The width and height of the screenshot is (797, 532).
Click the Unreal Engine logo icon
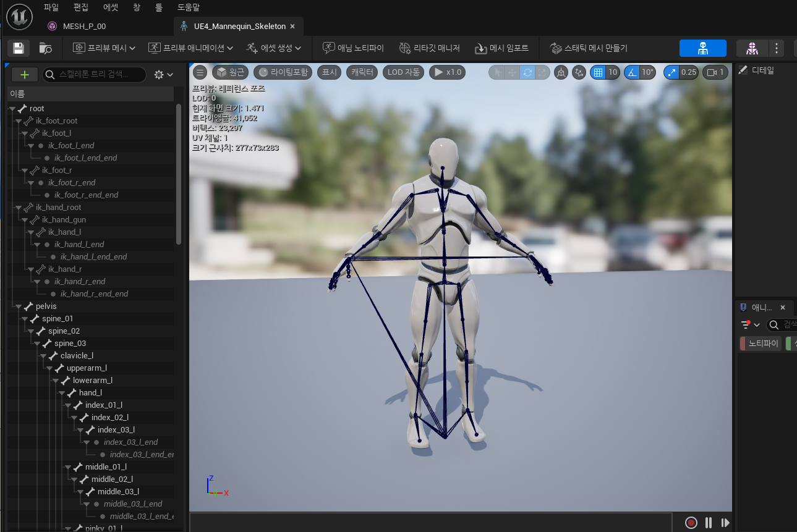click(19, 17)
